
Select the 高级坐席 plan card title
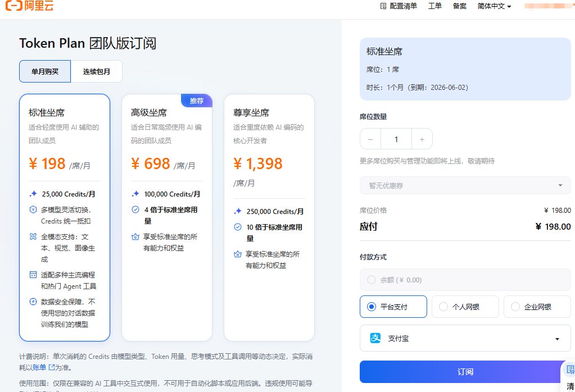pyautogui.click(x=149, y=112)
